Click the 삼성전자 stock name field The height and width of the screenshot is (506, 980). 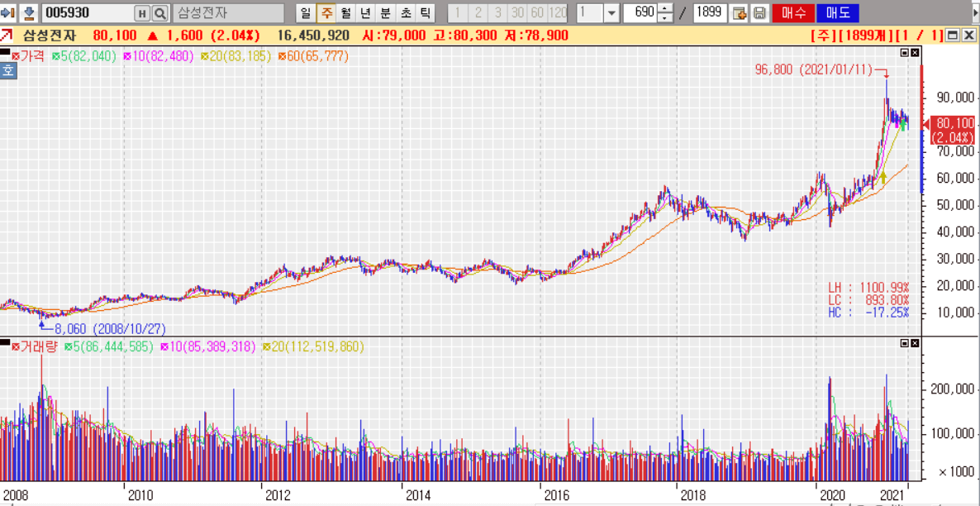pyautogui.click(x=229, y=13)
